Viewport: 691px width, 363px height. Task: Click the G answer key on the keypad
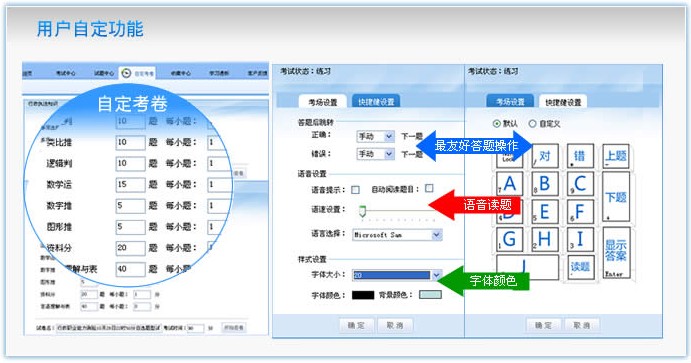(x=509, y=239)
